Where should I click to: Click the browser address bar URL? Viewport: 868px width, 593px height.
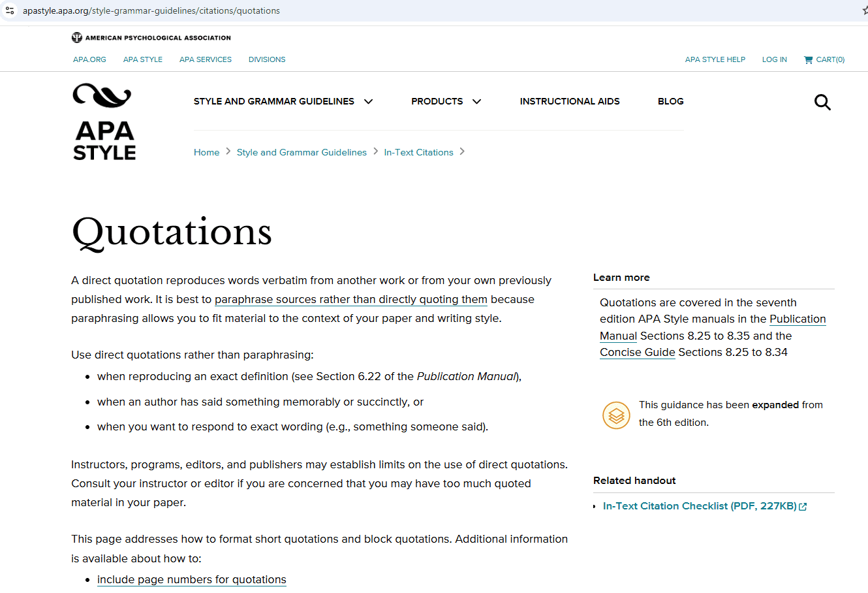(x=151, y=10)
